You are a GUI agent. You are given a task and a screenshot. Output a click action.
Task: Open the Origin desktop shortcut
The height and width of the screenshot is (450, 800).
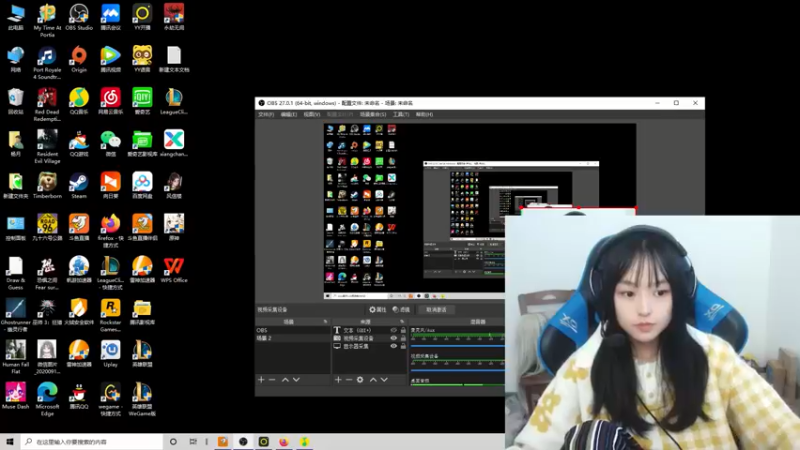point(79,59)
